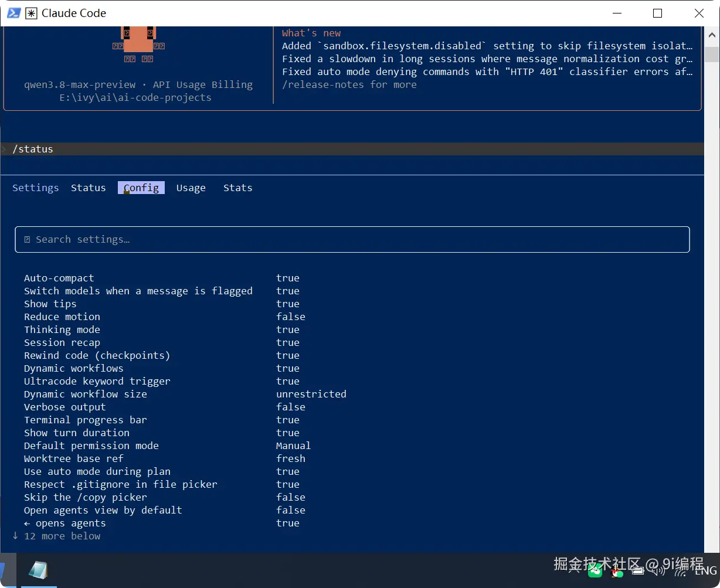Open the green WeChat tray icon
The height and width of the screenshot is (588, 720).
595,571
